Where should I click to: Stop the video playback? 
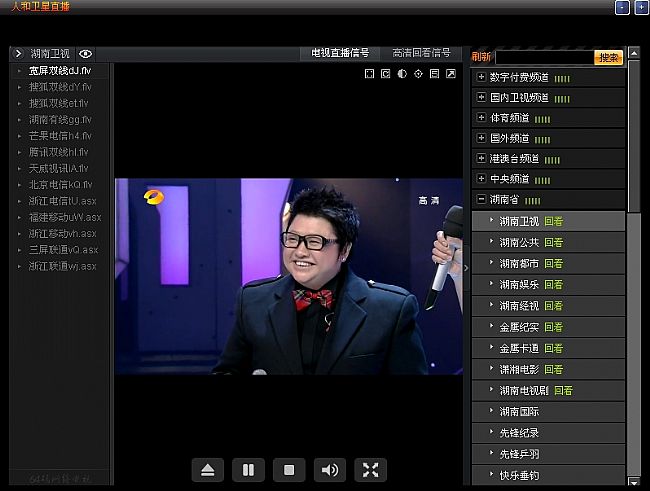289,470
